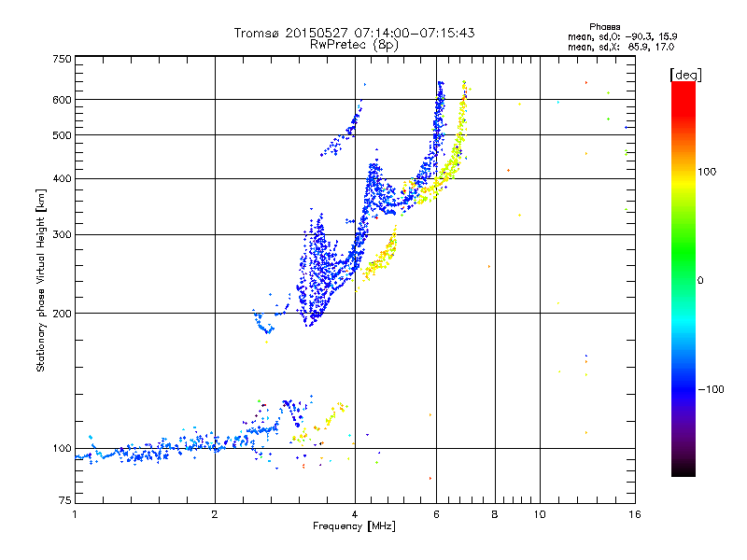Click the y-axis '500' tick label
Image resolution: width=747 pixels, height=560 pixels.
coord(62,135)
